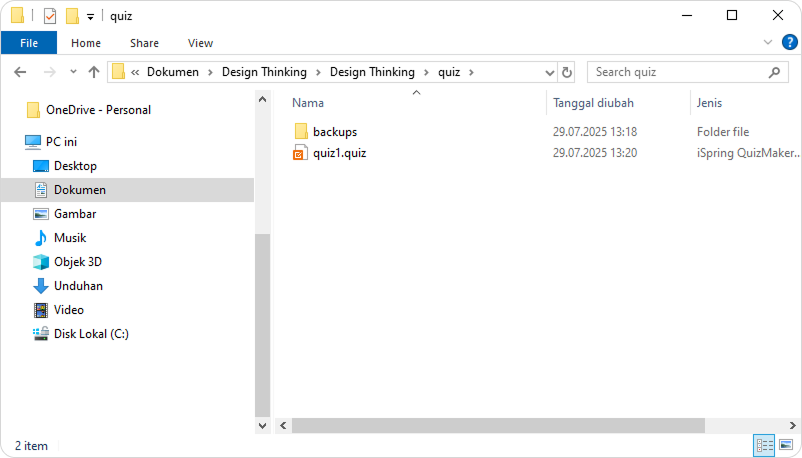Open the File menu
The image size is (802, 458).
[29, 43]
